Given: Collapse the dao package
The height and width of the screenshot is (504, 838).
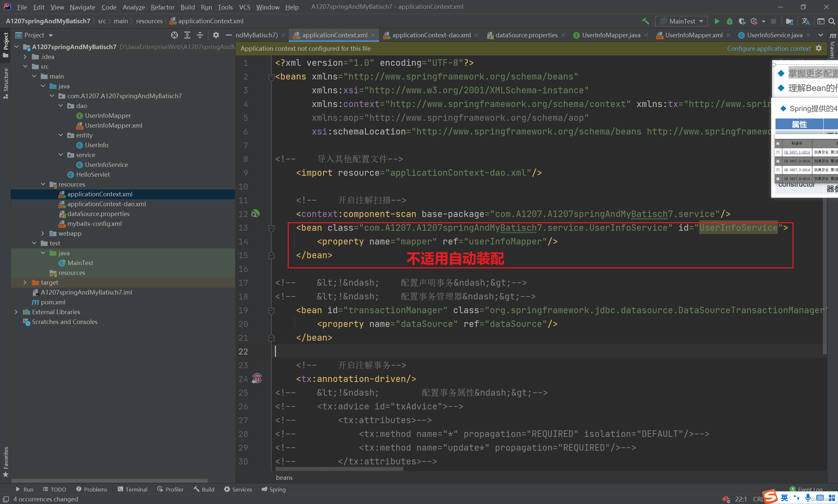Looking at the screenshot, I should coord(61,106).
